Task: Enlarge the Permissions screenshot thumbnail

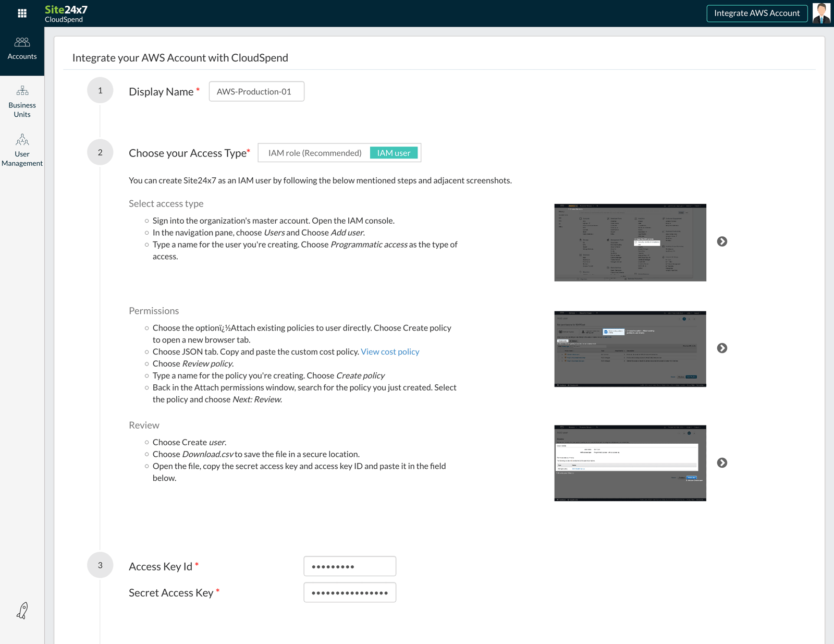Action: pos(630,349)
